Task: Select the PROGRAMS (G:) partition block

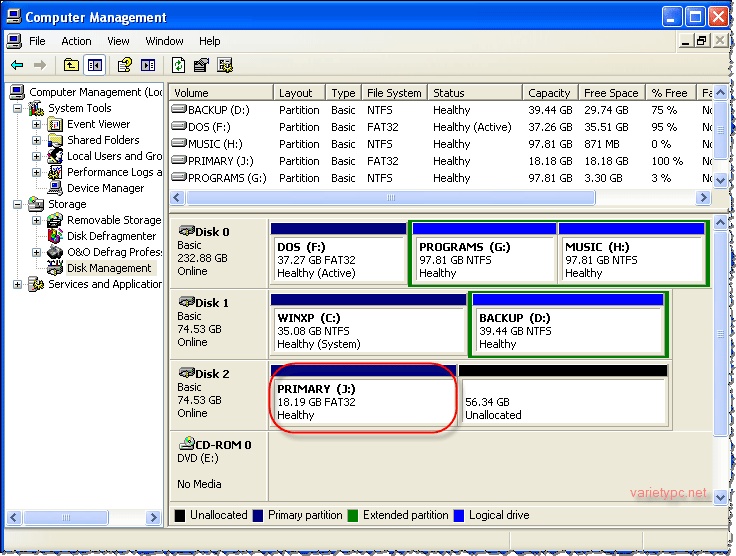Action: (x=484, y=253)
